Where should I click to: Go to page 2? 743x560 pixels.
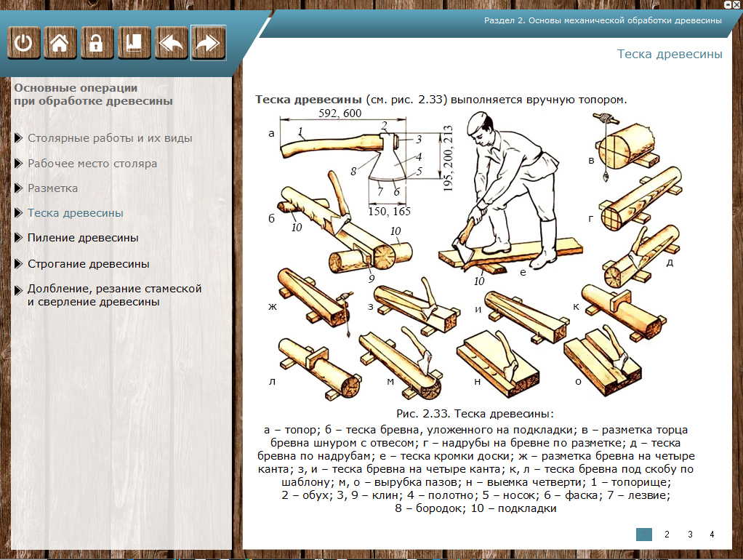pyautogui.click(x=667, y=535)
